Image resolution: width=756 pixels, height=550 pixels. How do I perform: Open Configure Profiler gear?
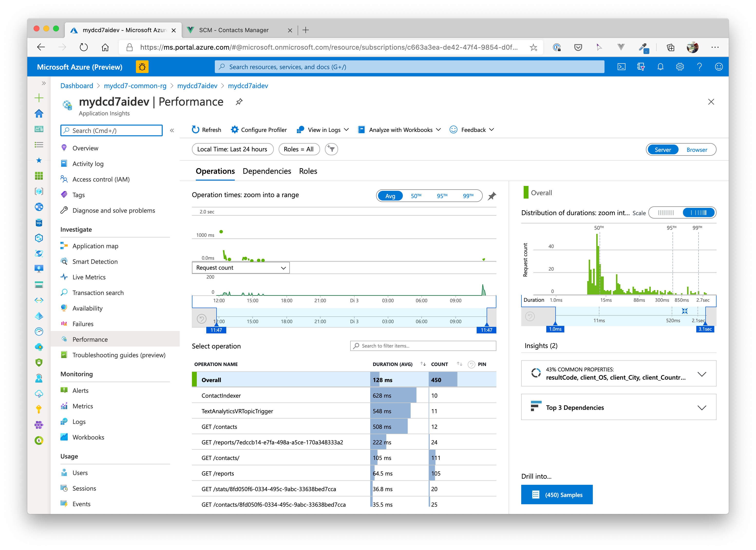click(235, 129)
